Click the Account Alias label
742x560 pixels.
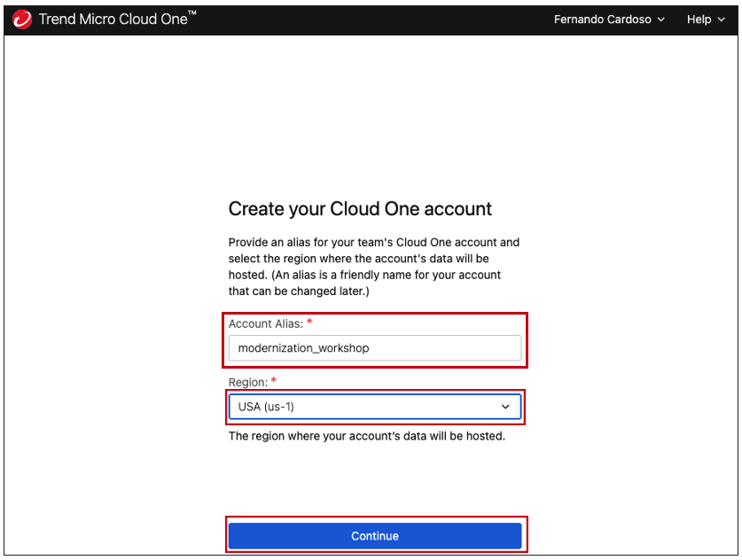pyautogui.click(x=265, y=323)
